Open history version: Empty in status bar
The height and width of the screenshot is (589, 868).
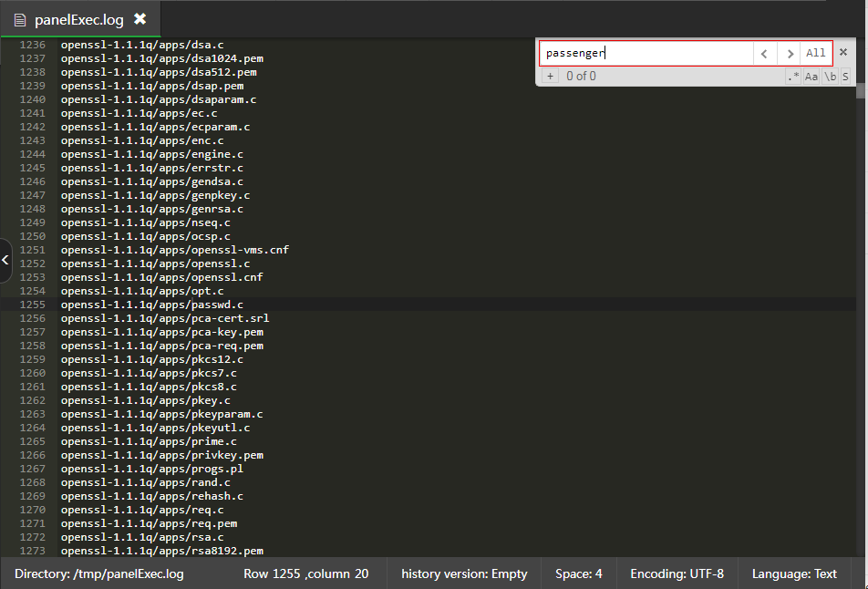[x=464, y=573]
